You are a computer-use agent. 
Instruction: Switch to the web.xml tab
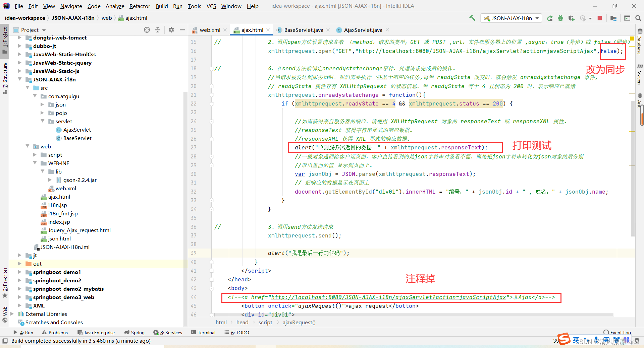210,30
